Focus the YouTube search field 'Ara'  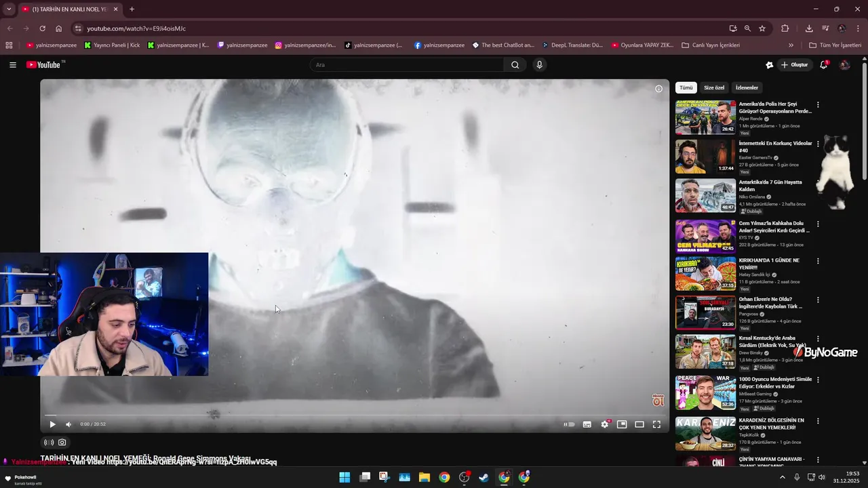407,65
